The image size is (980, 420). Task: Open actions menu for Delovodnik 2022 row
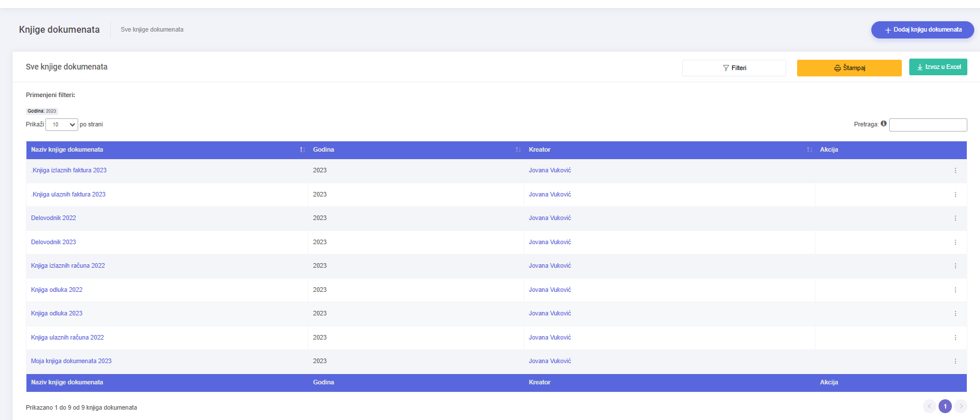(955, 218)
